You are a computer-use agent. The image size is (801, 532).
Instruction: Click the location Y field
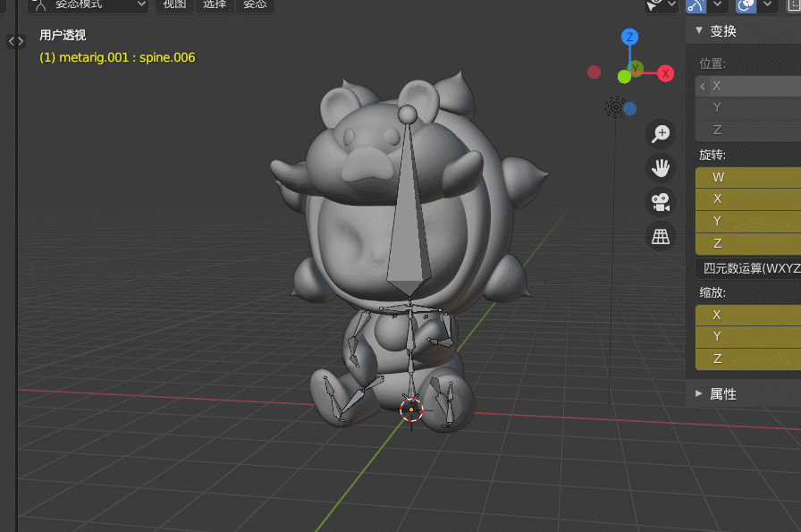(x=748, y=107)
